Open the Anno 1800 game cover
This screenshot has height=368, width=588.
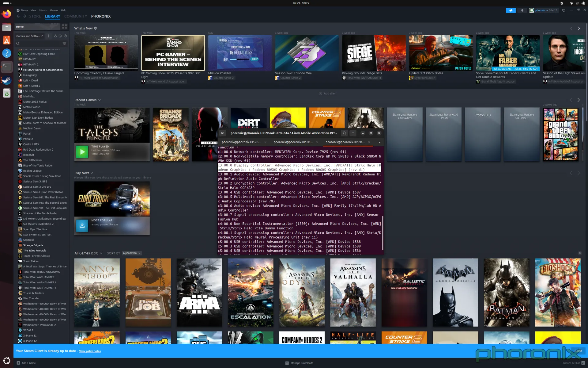click(x=97, y=292)
